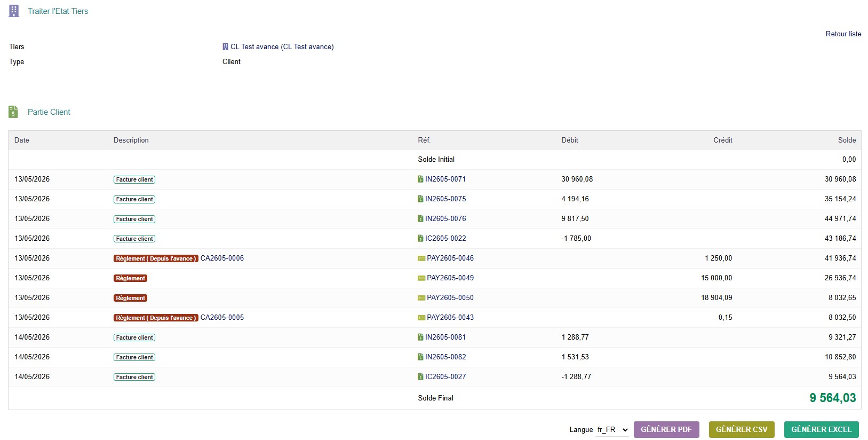The height and width of the screenshot is (440, 868).
Task: Open payment PAY2605-0049
Action: point(450,278)
